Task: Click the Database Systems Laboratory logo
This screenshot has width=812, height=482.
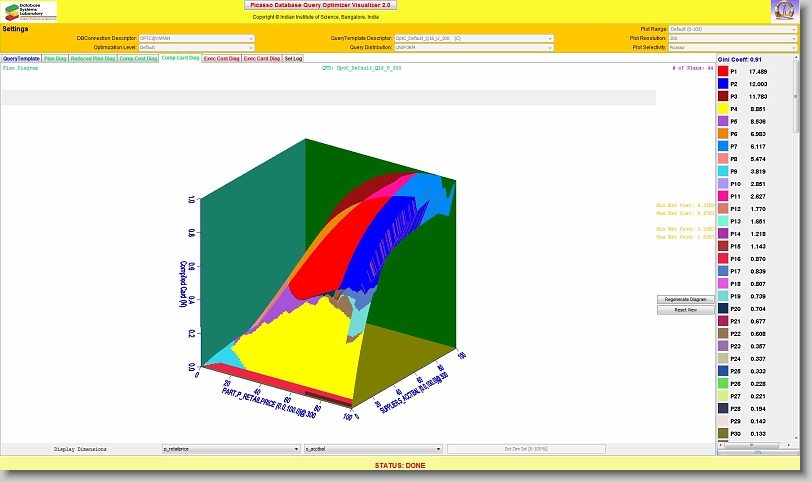Action: point(30,11)
